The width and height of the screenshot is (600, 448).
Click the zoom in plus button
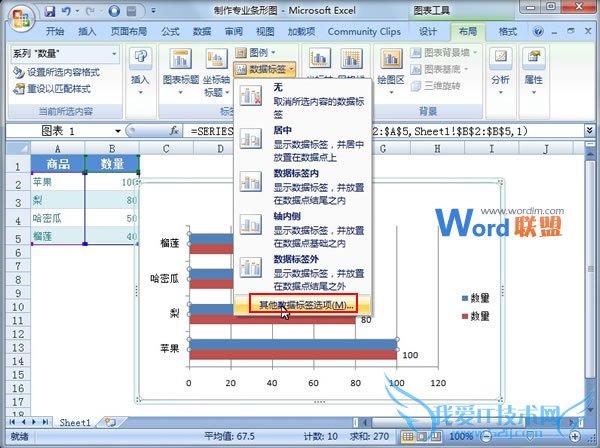coord(575,436)
